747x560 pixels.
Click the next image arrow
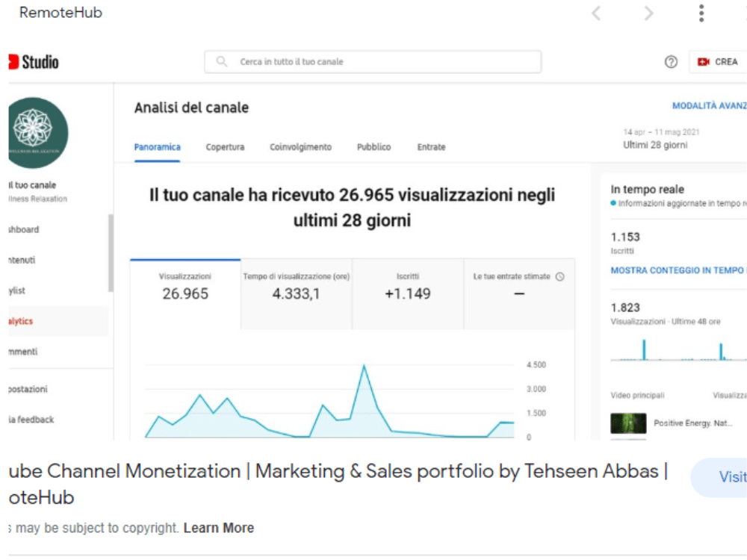(x=648, y=13)
